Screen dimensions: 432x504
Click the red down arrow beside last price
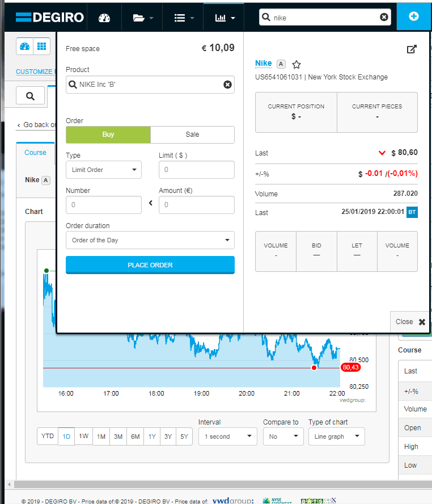(x=382, y=153)
